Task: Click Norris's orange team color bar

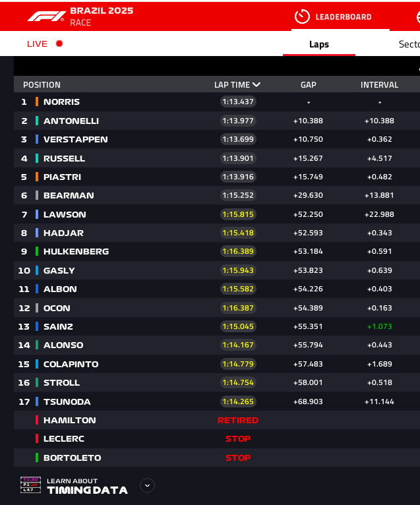Action: click(37, 102)
